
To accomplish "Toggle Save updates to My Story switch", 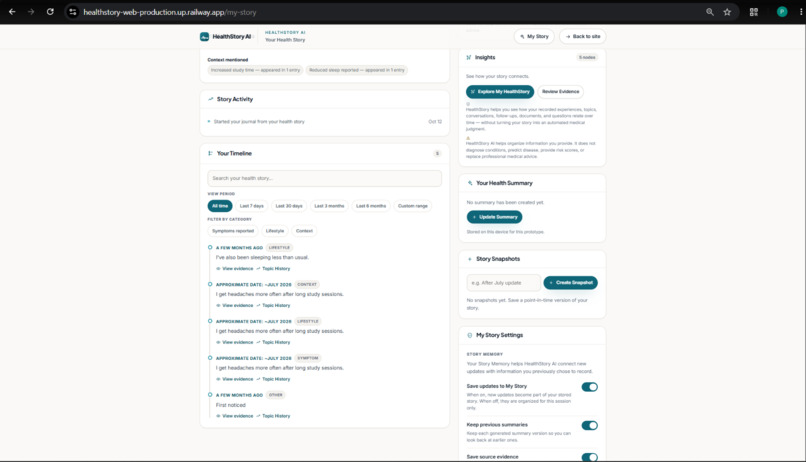I will click(590, 387).
